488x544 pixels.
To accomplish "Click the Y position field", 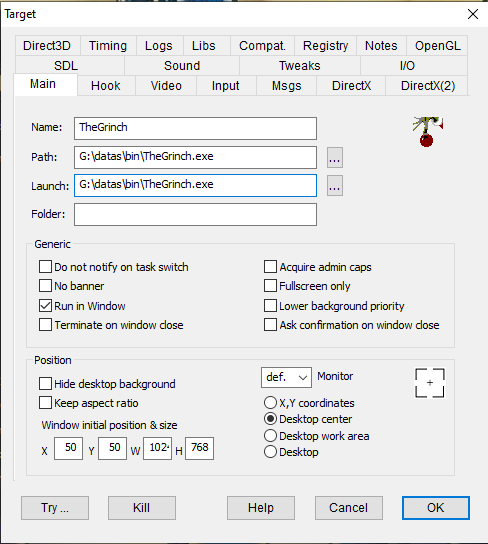I will (x=112, y=448).
